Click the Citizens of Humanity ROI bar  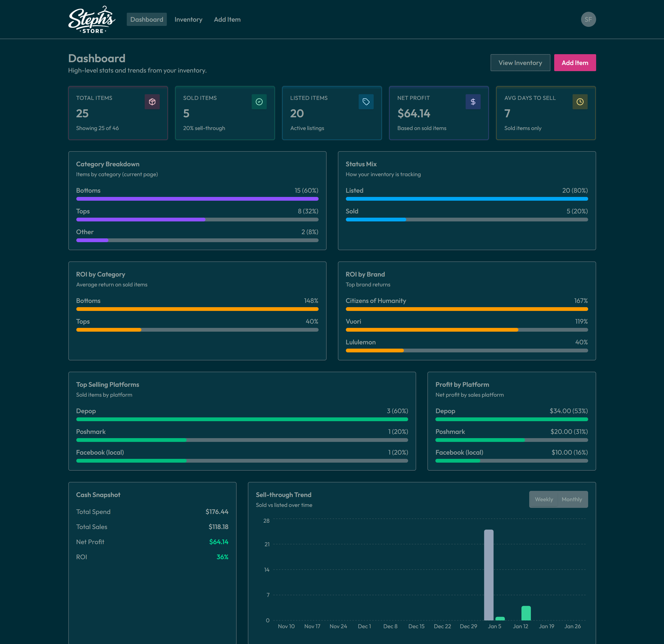click(467, 309)
